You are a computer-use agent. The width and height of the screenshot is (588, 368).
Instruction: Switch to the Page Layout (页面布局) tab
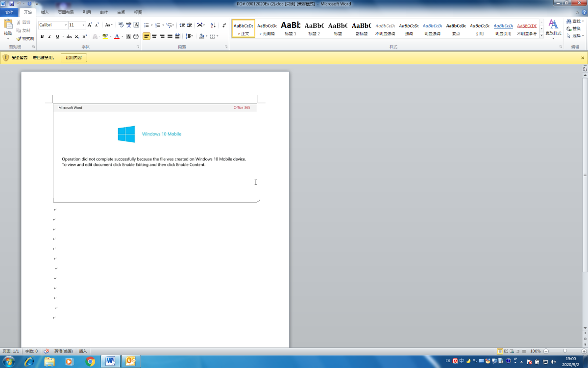coord(66,12)
